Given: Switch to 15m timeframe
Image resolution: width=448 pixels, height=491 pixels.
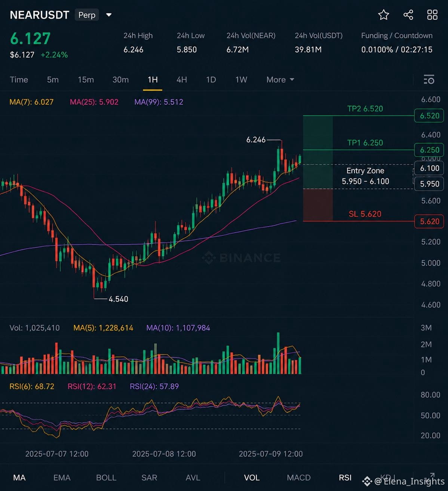Looking at the screenshot, I should tap(86, 80).
